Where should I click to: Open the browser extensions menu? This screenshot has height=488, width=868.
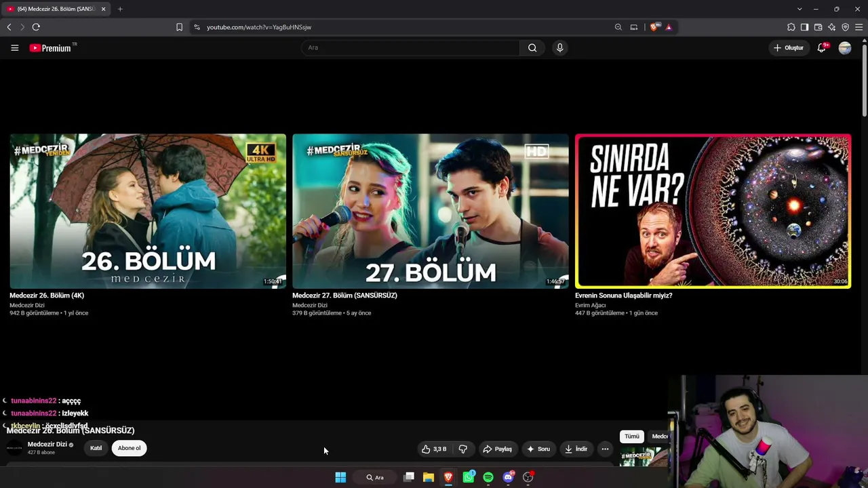click(791, 27)
